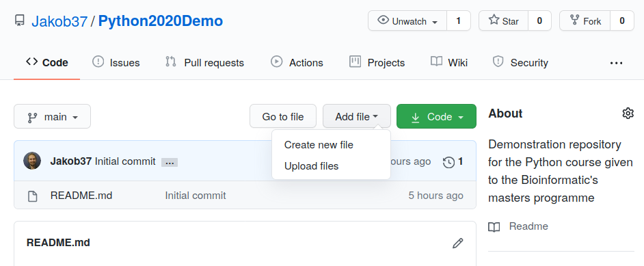644x266 pixels.
Task: Click the watchers count of 1
Action: [x=458, y=21]
